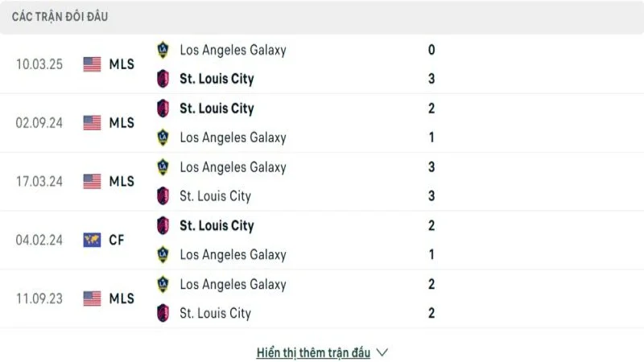Click LA Galaxy crest in 17.03.24 match

pyautogui.click(x=163, y=167)
